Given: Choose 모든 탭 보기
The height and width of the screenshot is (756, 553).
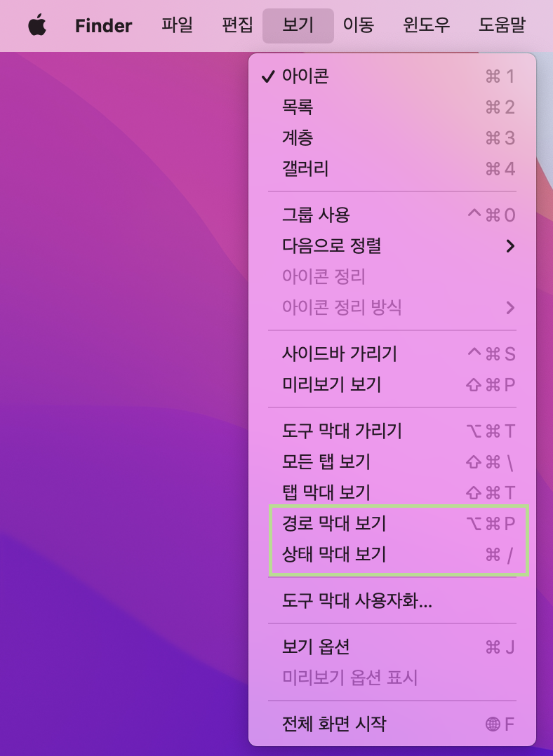Looking at the screenshot, I should [x=392, y=462].
